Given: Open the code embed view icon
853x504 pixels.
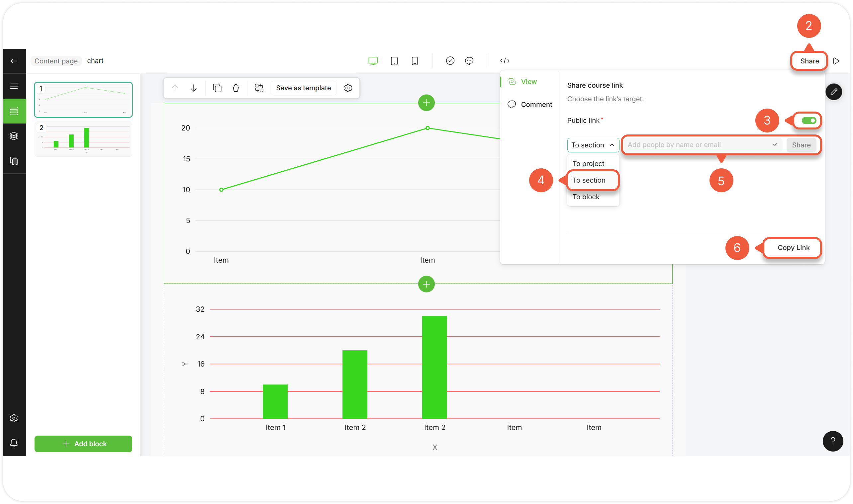Looking at the screenshot, I should [x=505, y=61].
